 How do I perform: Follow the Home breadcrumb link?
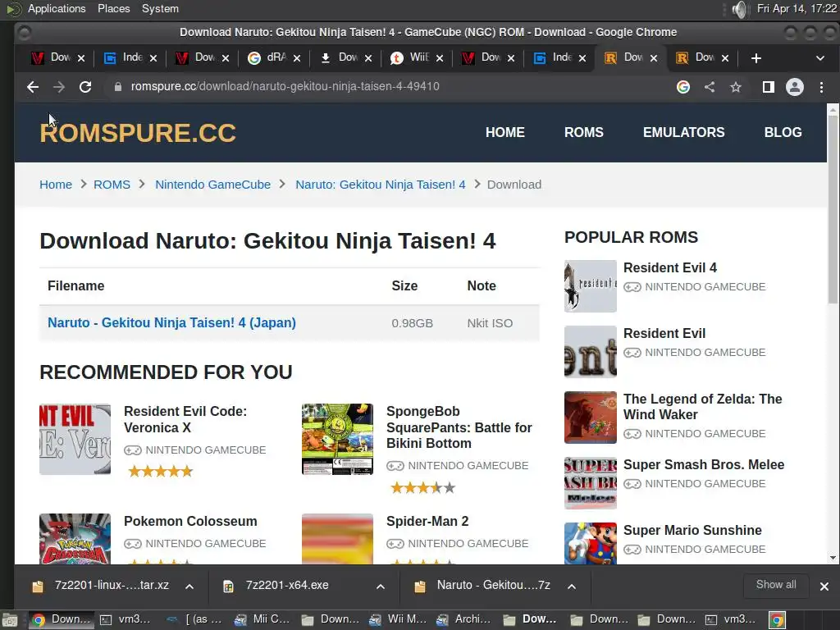tap(56, 185)
